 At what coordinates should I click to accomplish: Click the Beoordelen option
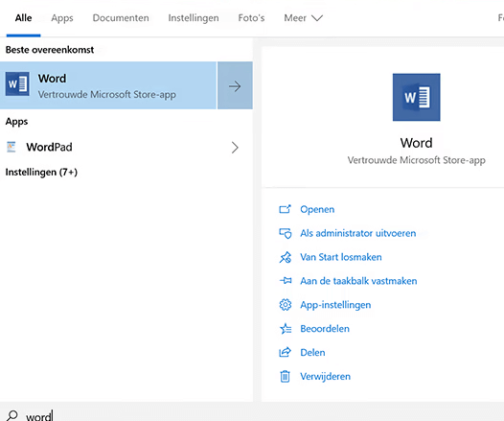click(x=325, y=329)
